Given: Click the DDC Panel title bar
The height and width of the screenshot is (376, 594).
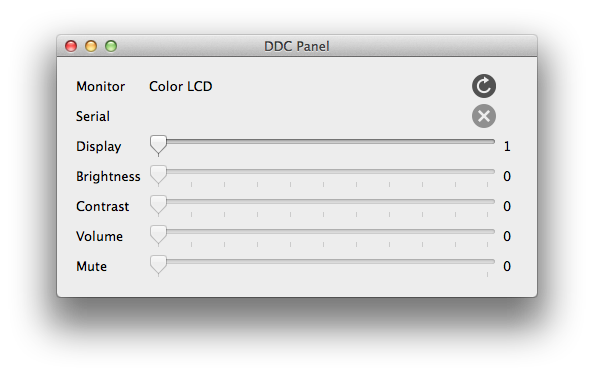Looking at the screenshot, I should (297, 46).
